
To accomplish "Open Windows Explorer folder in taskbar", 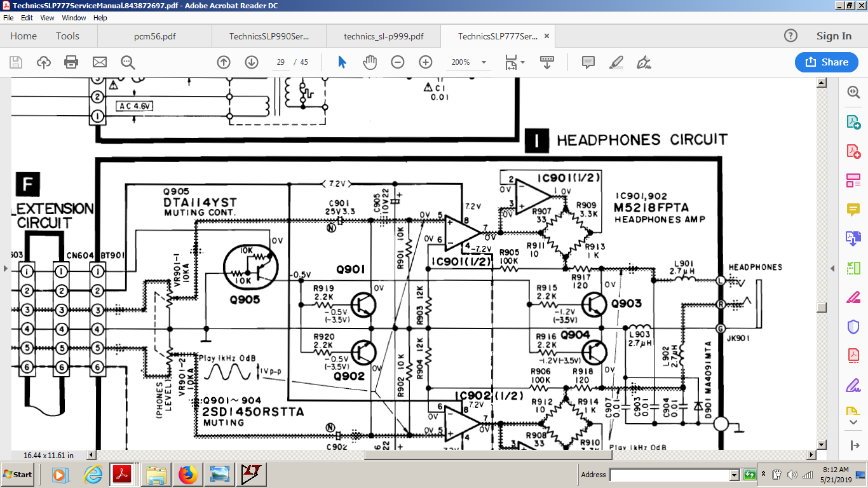I will (x=156, y=474).
